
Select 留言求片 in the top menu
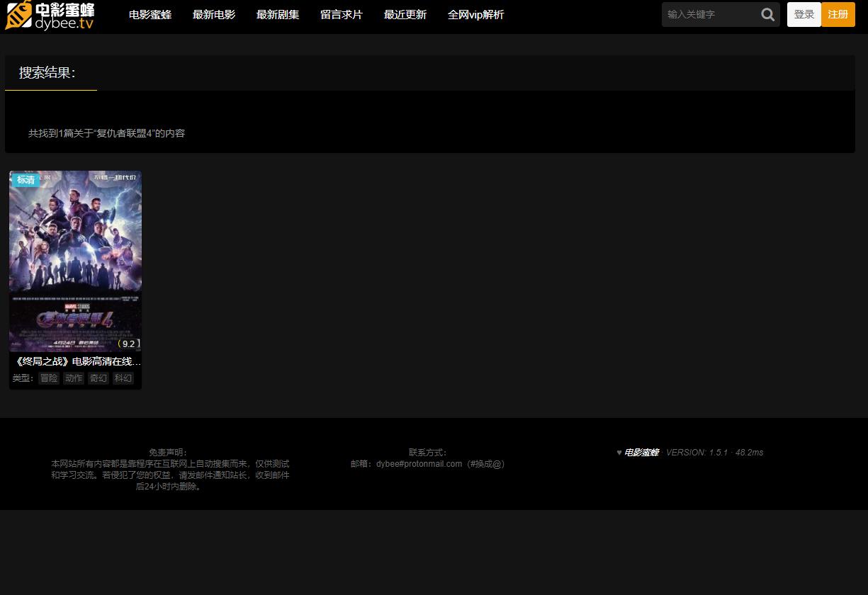click(x=342, y=15)
